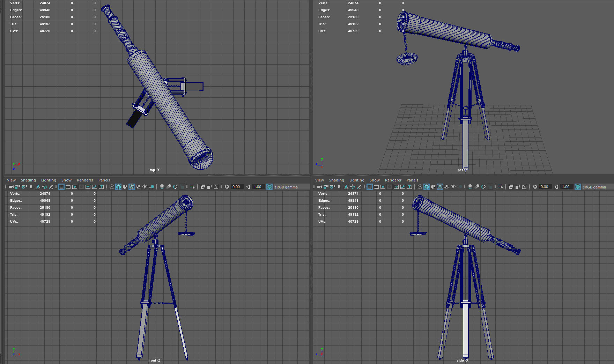Click the 'side -X' viewport label
Image resolution: width=614 pixels, height=364 pixels.
pyautogui.click(x=462, y=361)
